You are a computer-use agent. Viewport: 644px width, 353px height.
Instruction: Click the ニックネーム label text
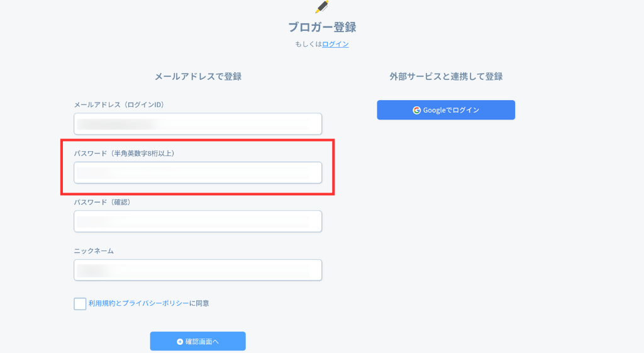(94, 250)
